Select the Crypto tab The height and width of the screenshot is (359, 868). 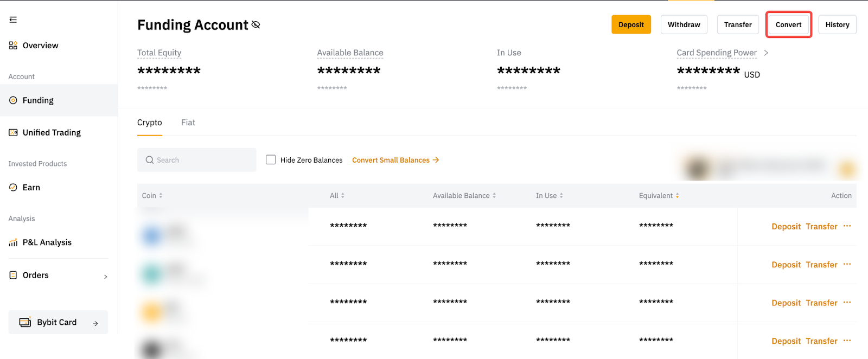(x=149, y=123)
